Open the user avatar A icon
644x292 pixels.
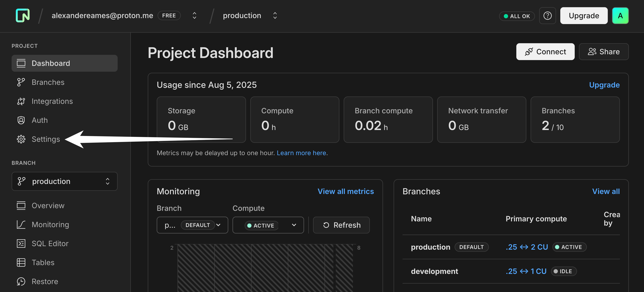[620, 16]
